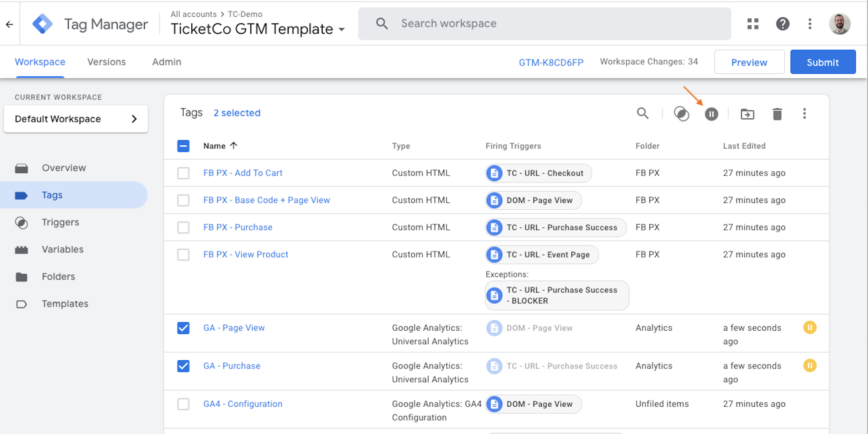
Task: Open header more options menu
Action: coord(810,24)
